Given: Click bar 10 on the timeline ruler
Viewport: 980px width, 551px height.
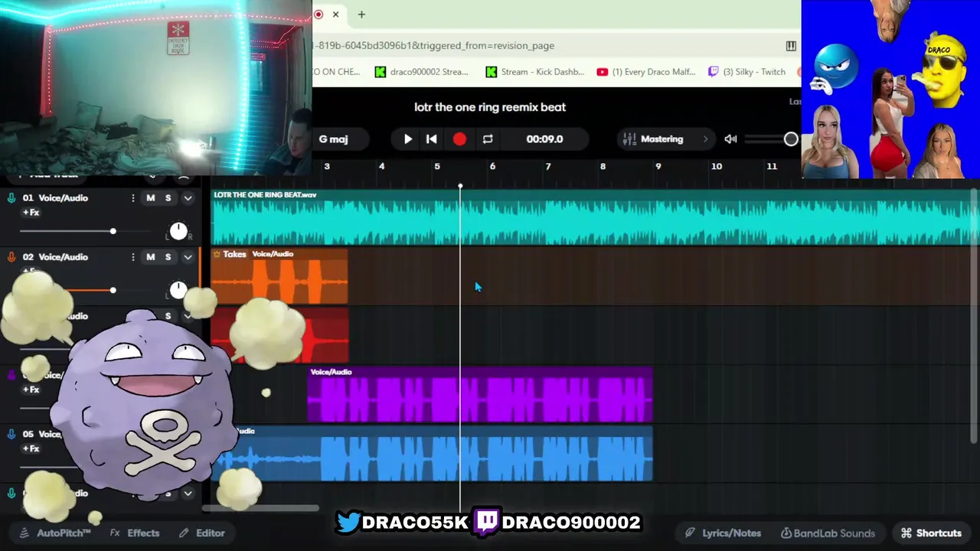Looking at the screenshot, I should 716,166.
